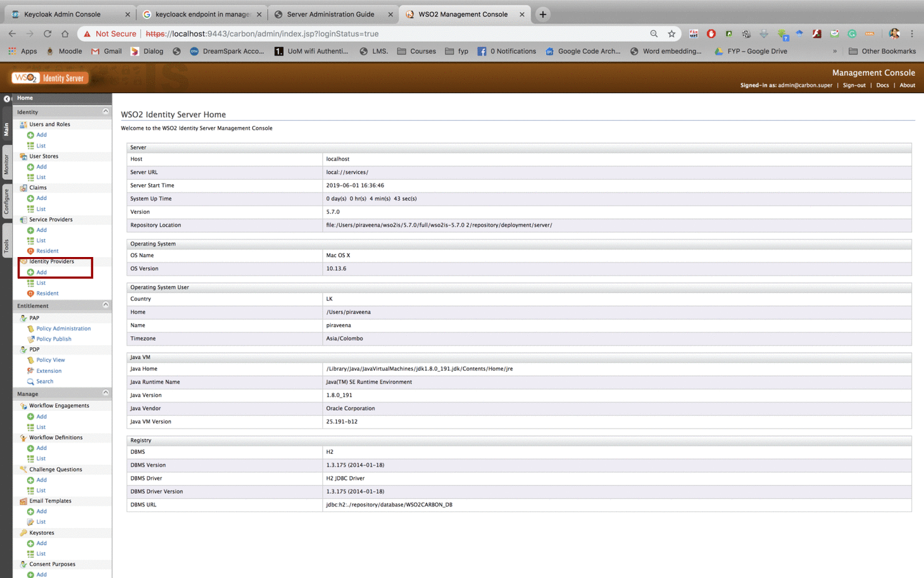Viewport: 924px width, 578px height.
Task: Open a new browser tab
Action: pyautogui.click(x=542, y=14)
